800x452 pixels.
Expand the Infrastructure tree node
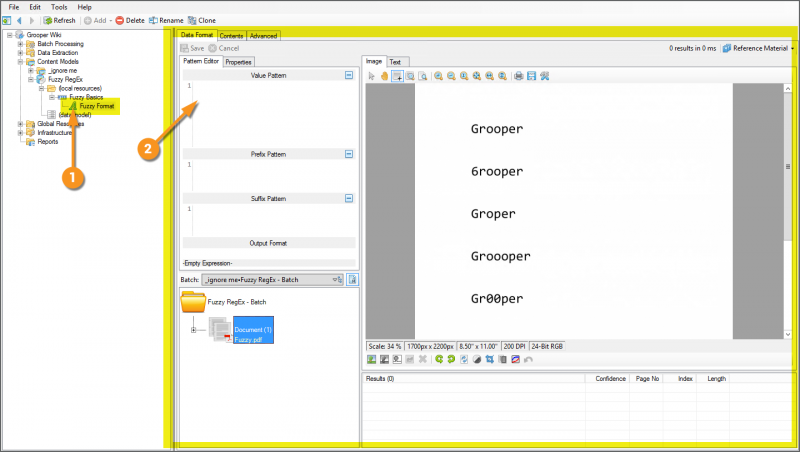(20, 133)
